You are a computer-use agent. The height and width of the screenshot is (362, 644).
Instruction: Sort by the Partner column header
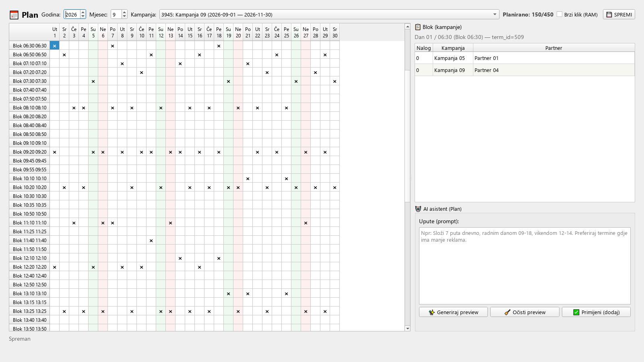554,48
